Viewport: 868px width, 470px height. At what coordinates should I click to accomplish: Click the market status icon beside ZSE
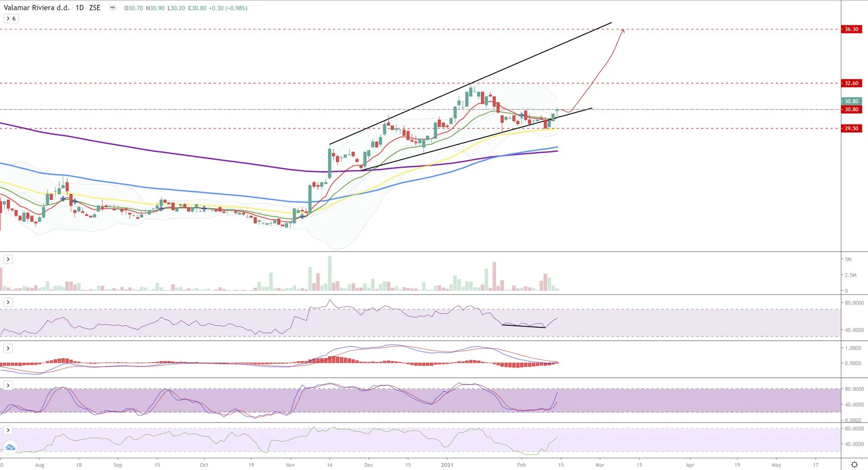coord(113,8)
